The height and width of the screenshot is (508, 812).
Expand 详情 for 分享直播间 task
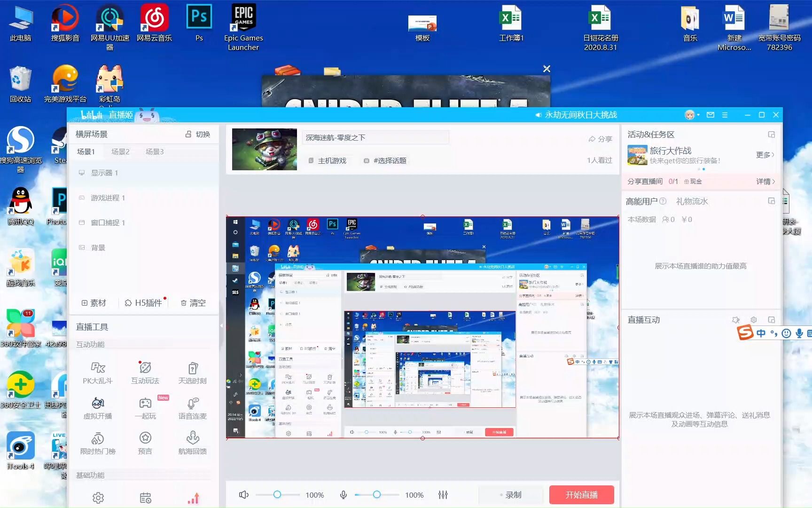pos(765,182)
